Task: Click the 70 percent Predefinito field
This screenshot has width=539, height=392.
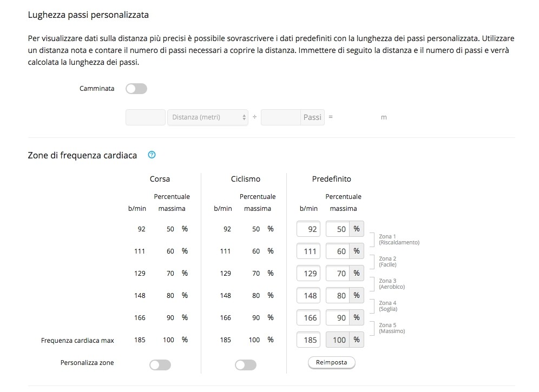Action: point(338,273)
